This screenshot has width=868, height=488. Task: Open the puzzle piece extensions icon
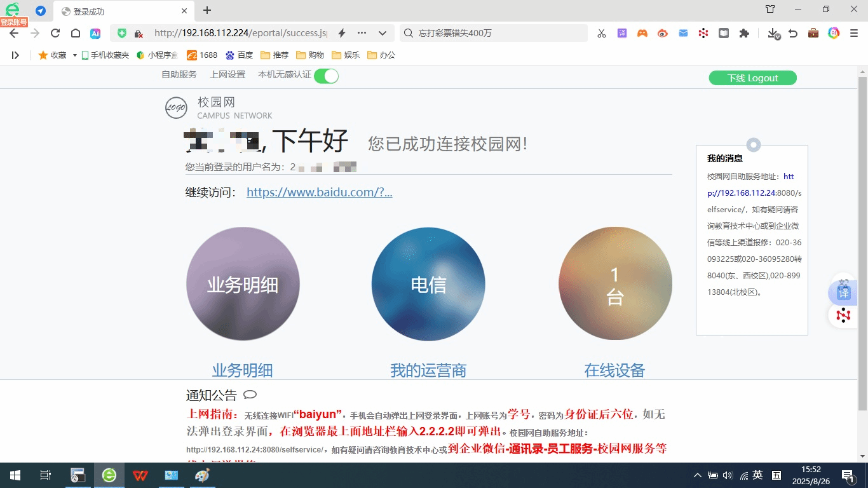point(744,33)
